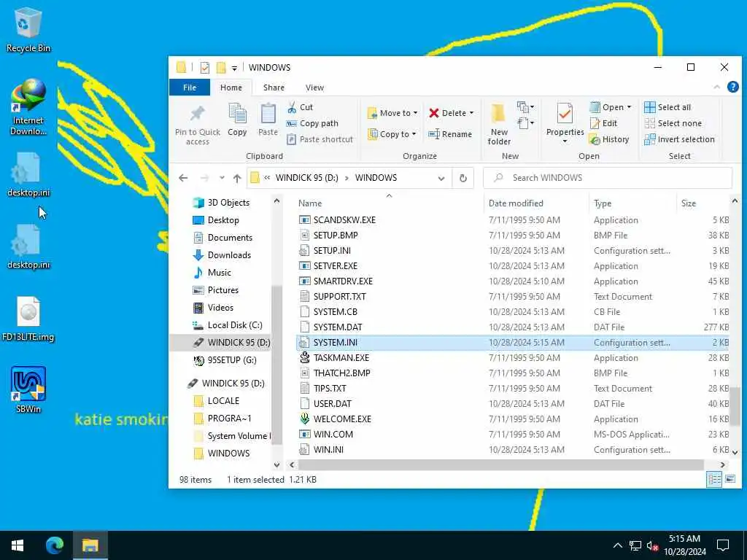
Task: Open PROGRA~1 folder in sidebar
Action: [x=223, y=419]
